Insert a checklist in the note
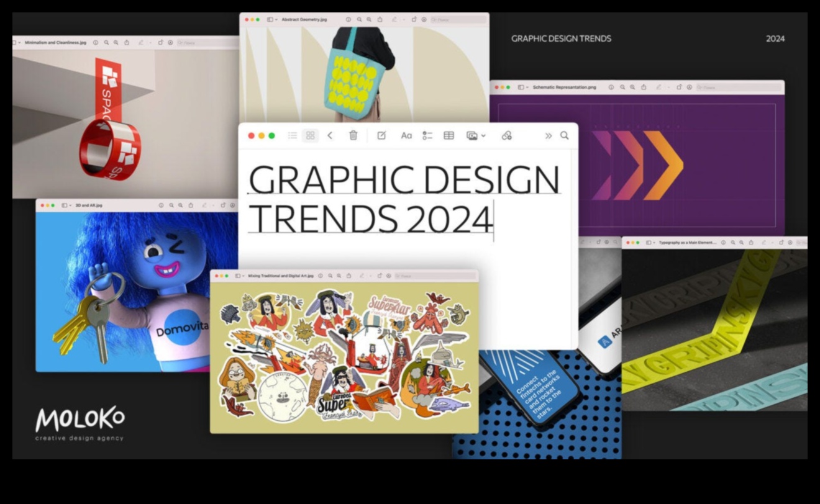820x504 pixels. point(427,135)
